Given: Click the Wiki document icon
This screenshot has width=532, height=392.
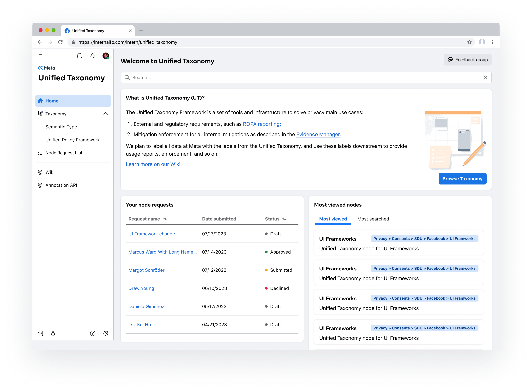Looking at the screenshot, I should [x=40, y=172].
